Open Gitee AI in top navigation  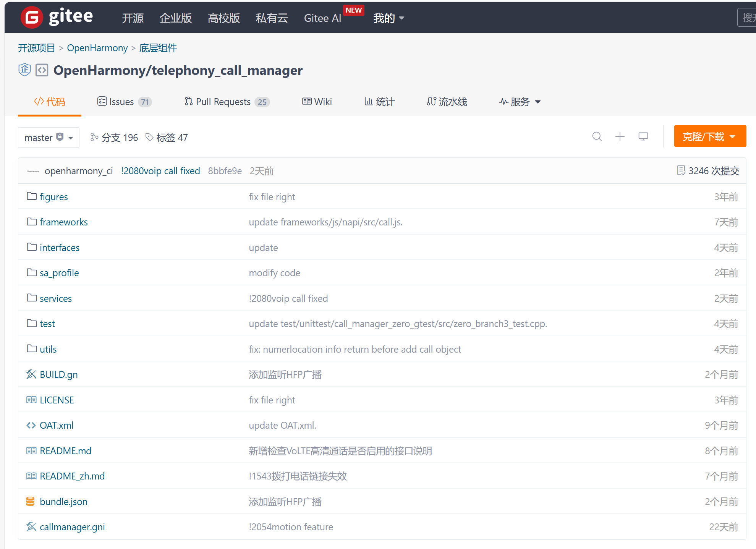pyautogui.click(x=322, y=18)
